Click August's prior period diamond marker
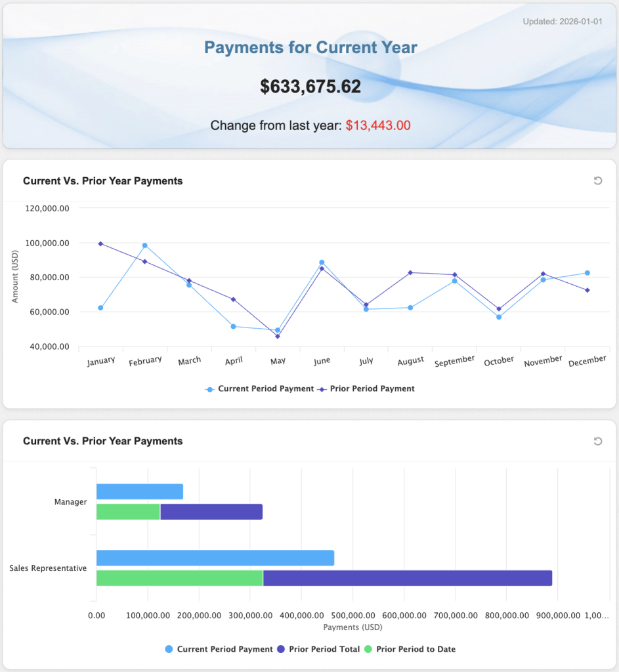 [x=410, y=272]
